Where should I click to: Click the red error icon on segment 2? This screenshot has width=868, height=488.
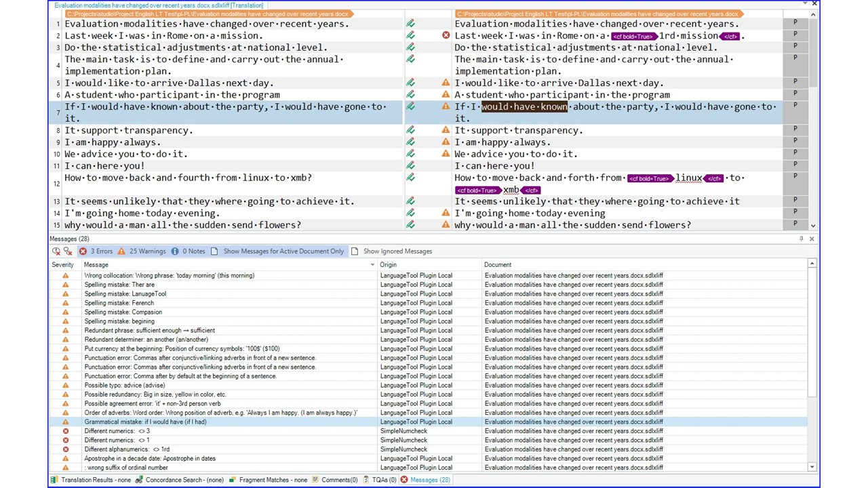click(x=446, y=35)
